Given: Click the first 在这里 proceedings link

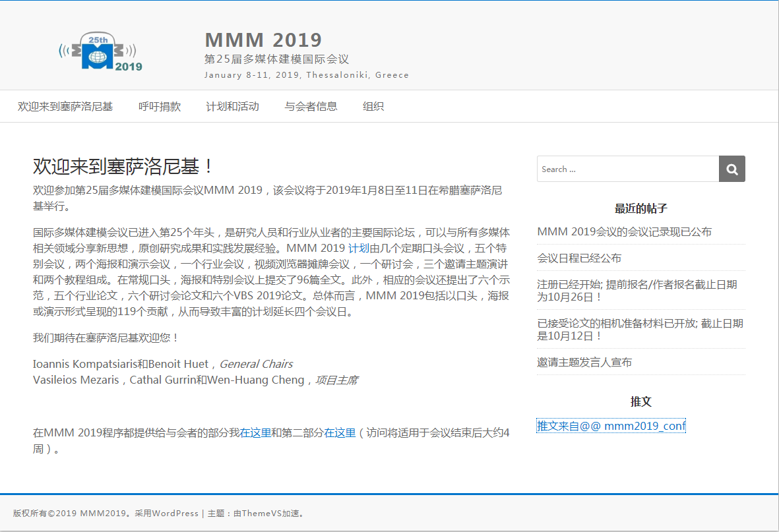Looking at the screenshot, I should (x=255, y=432).
